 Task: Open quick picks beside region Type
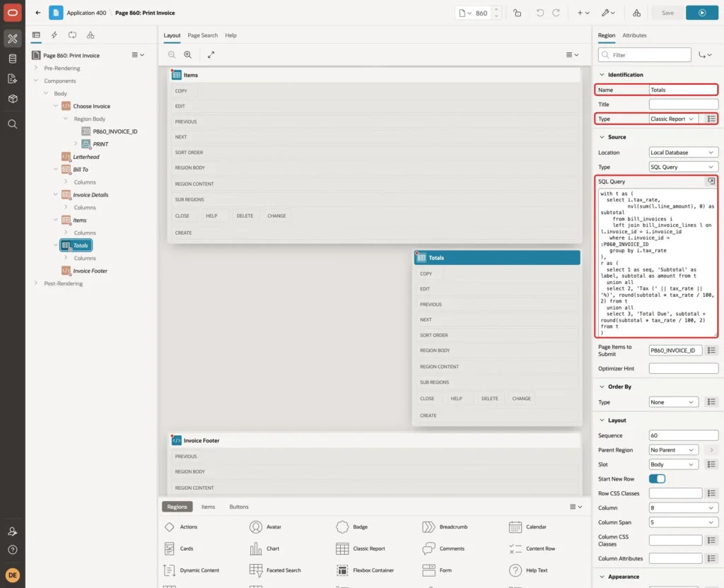point(711,119)
